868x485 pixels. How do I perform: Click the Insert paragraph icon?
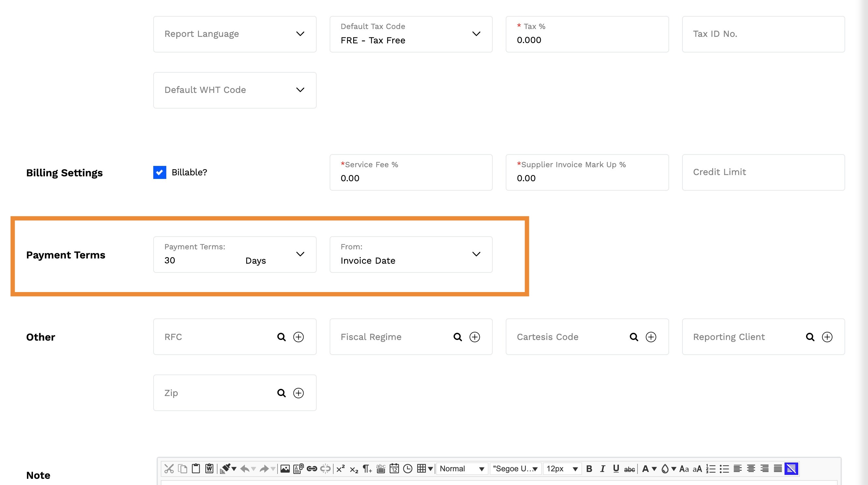coord(367,468)
